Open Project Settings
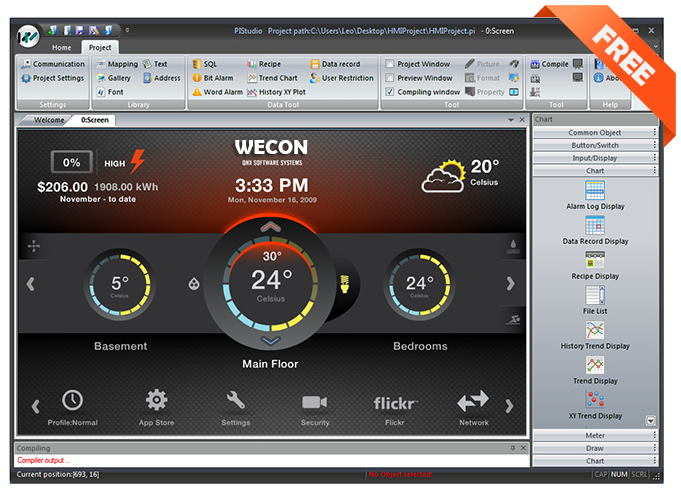Image resolution: width=681 pixels, height=493 pixels. [x=53, y=78]
